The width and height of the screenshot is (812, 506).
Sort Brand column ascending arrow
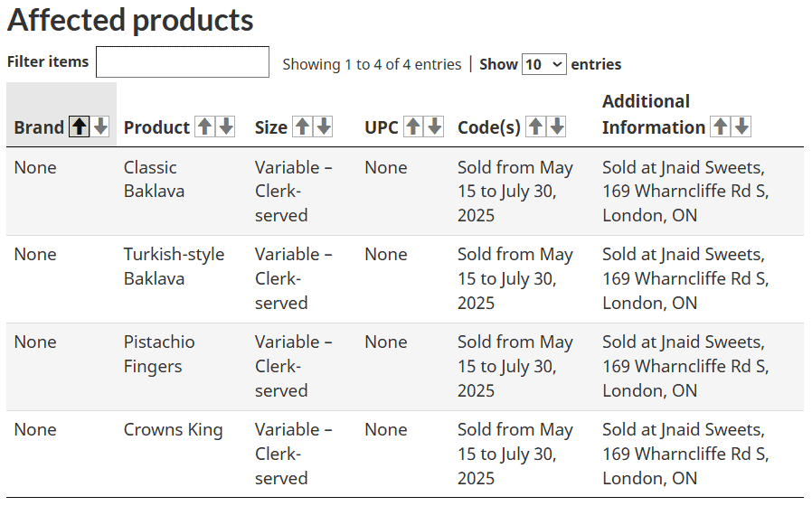(x=80, y=127)
